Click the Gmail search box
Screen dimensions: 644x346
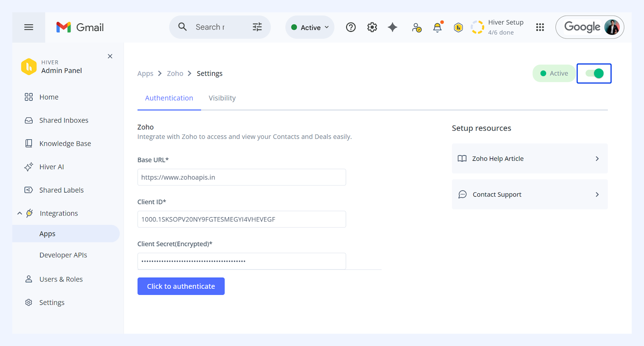pos(220,27)
